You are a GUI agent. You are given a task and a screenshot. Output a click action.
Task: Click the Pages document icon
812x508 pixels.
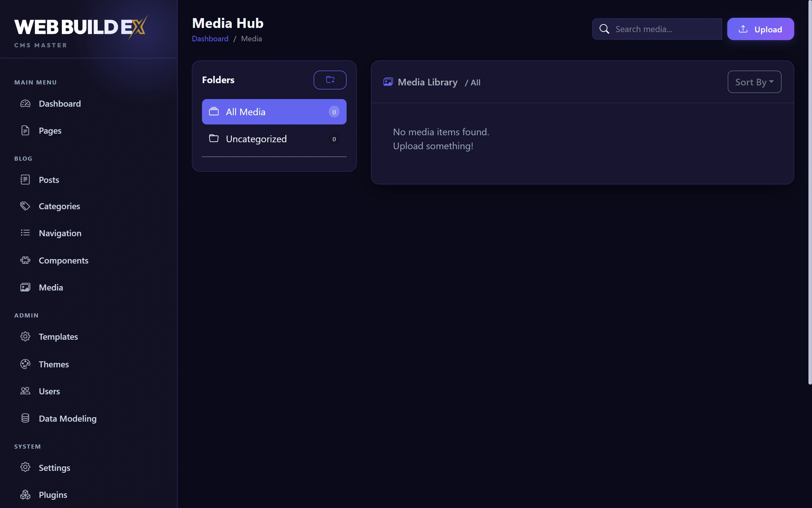[25, 130]
